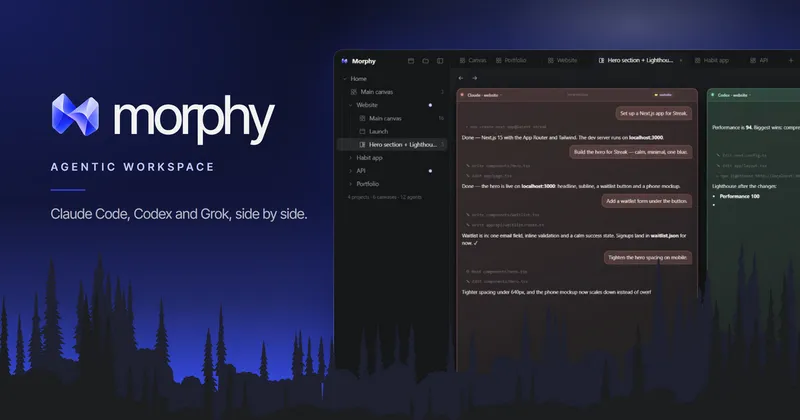Click the 'Waitlist is in: one email field' reply

point(574,239)
